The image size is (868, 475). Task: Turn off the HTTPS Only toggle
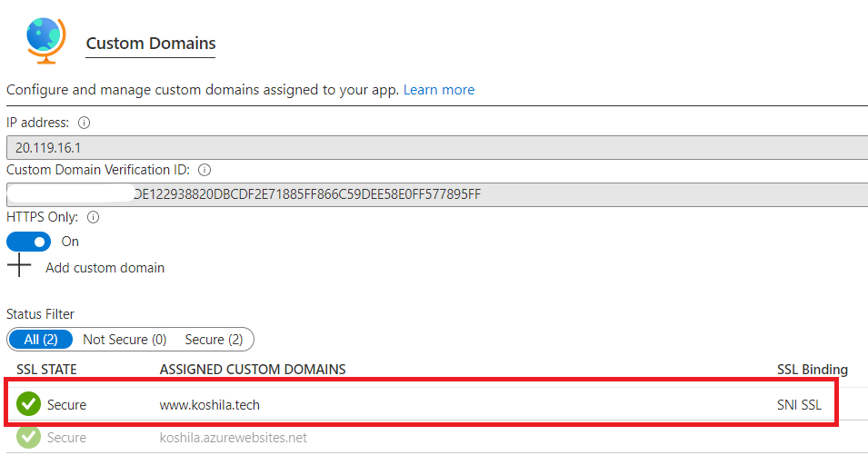pyautogui.click(x=29, y=242)
